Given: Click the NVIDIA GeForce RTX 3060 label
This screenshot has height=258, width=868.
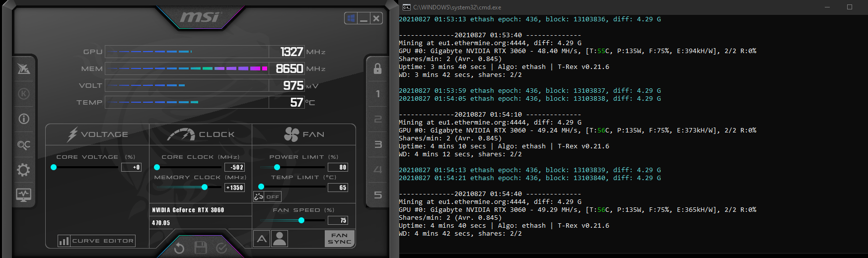Looking at the screenshot, I should click(x=188, y=210).
